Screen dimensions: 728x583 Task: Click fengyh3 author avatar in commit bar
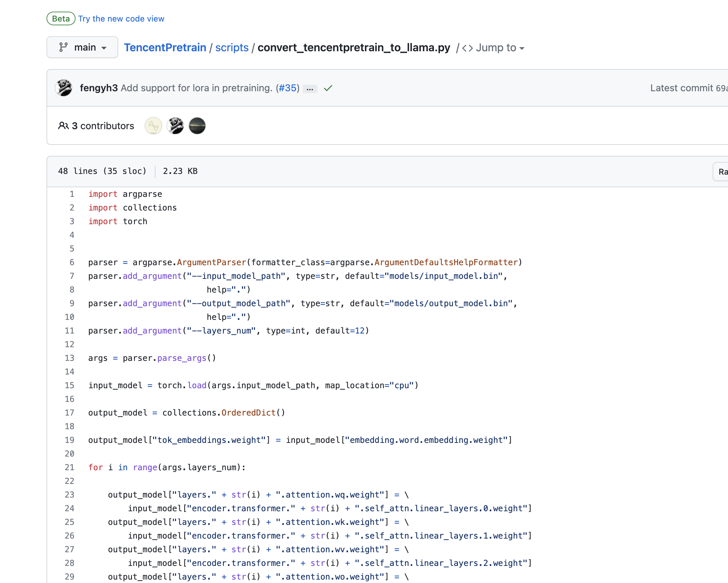(x=64, y=88)
